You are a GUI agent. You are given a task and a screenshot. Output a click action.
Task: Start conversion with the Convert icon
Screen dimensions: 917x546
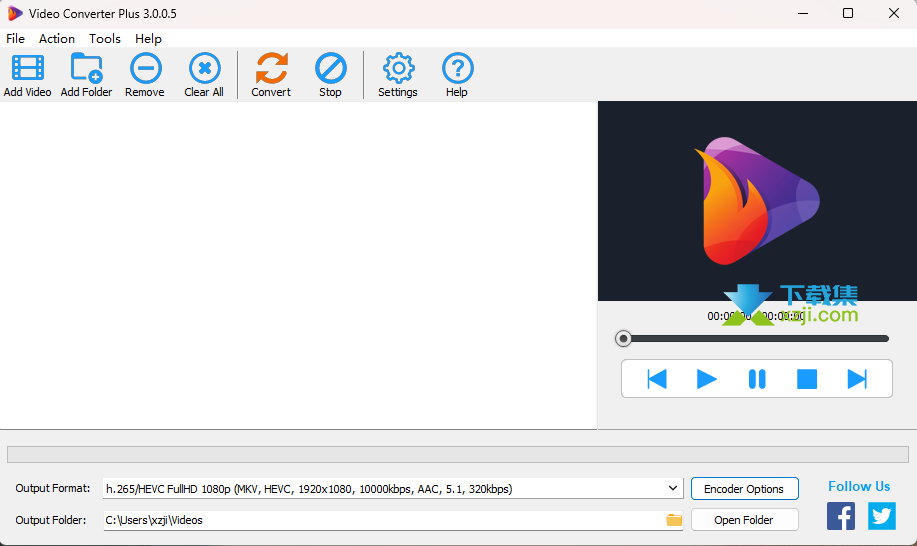click(271, 68)
